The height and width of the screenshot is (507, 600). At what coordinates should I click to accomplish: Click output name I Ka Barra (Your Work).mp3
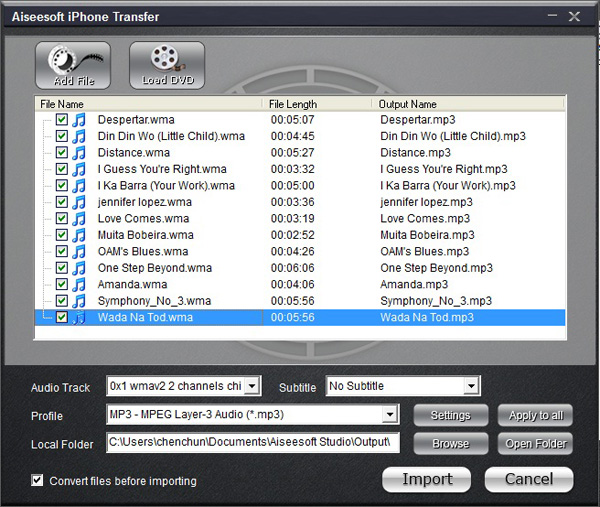pos(448,186)
